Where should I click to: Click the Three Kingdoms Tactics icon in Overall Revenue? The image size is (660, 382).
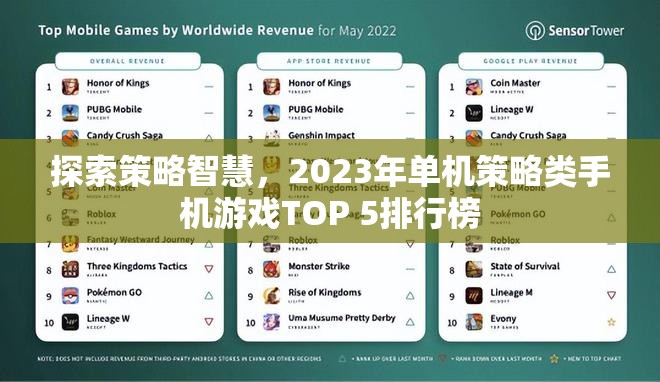click(x=70, y=269)
